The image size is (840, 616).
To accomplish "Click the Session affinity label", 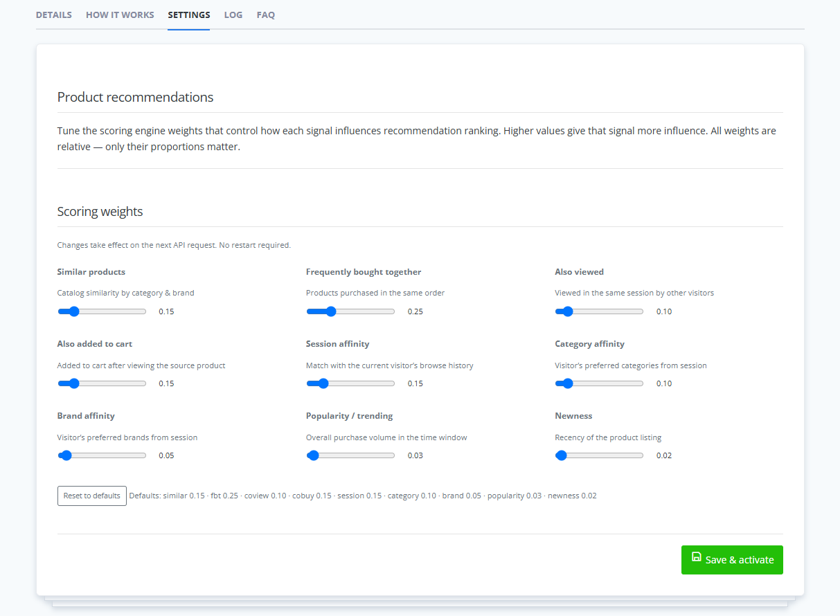I will click(337, 344).
